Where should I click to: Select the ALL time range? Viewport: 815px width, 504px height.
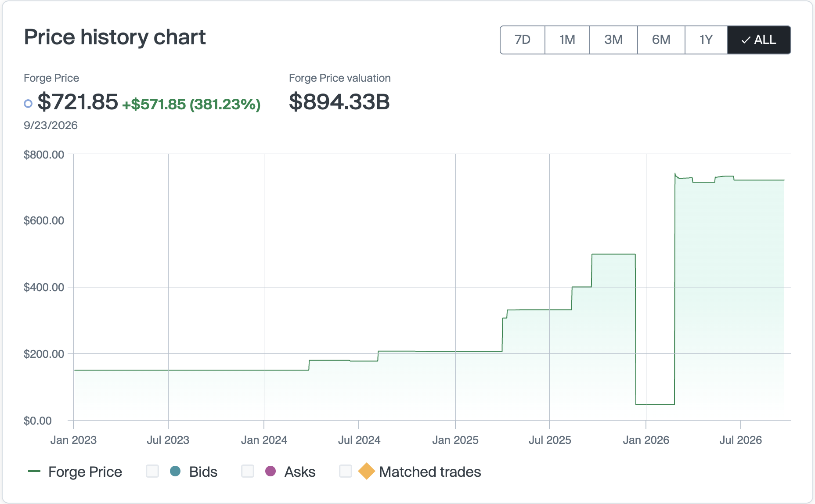point(759,40)
